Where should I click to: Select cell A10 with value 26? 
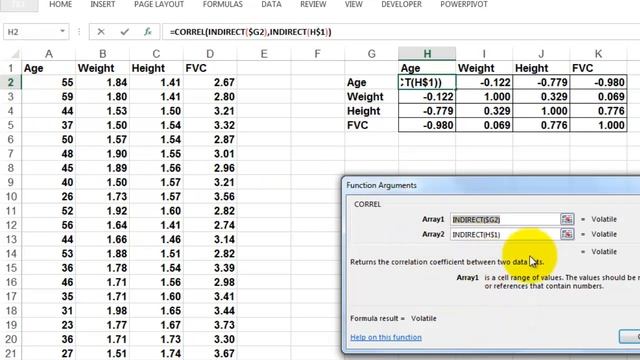(x=49, y=197)
